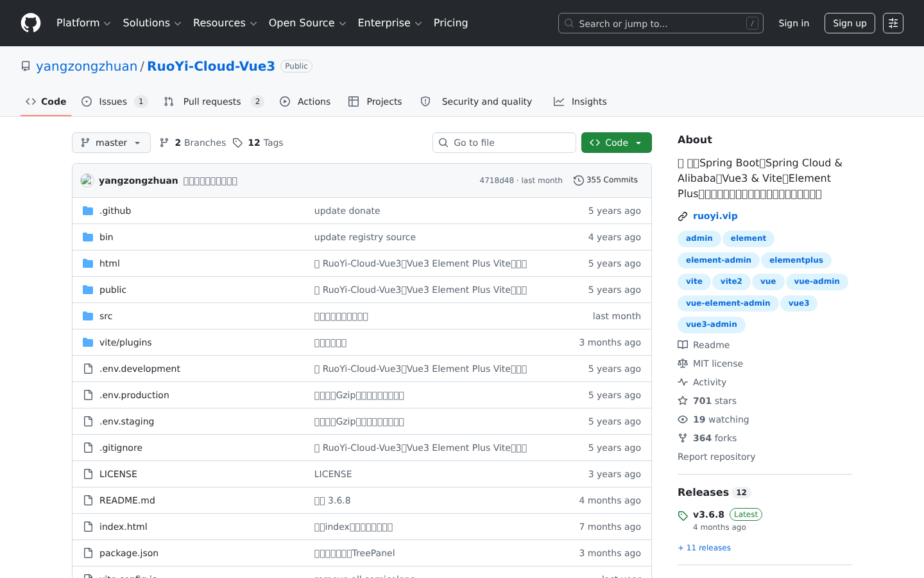Open the Pricing link
Screen dimensions: 924x578
tap(450, 23)
